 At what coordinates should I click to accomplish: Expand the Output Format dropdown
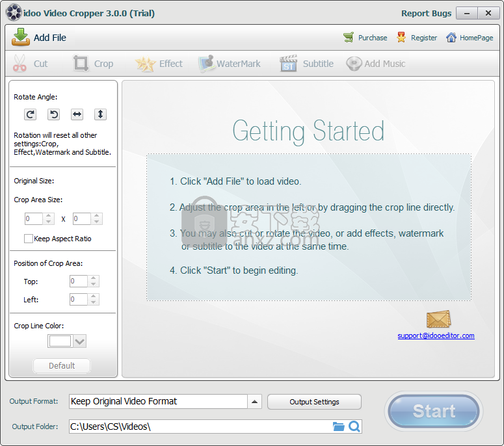tap(254, 401)
